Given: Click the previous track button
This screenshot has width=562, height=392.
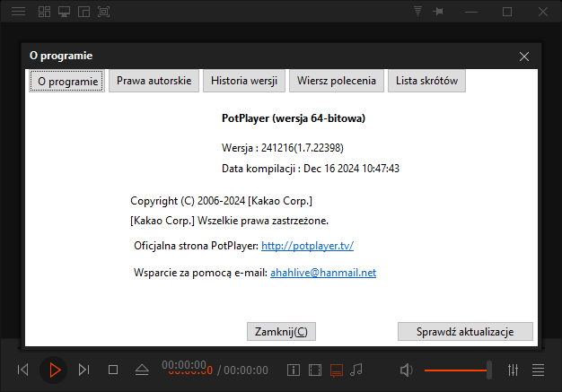Looking at the screenshot, I should tap(23, 370).
